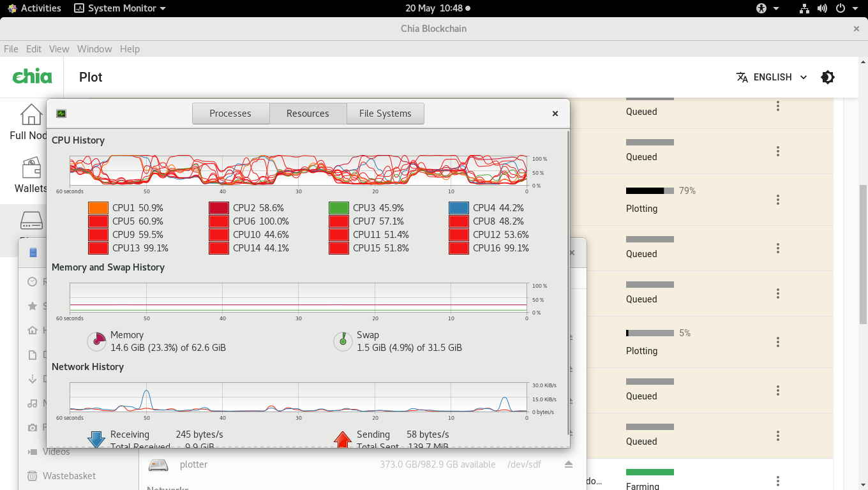868x490 pixels.
Task: Click the green Farming progress bar
Action: point(650,472)
